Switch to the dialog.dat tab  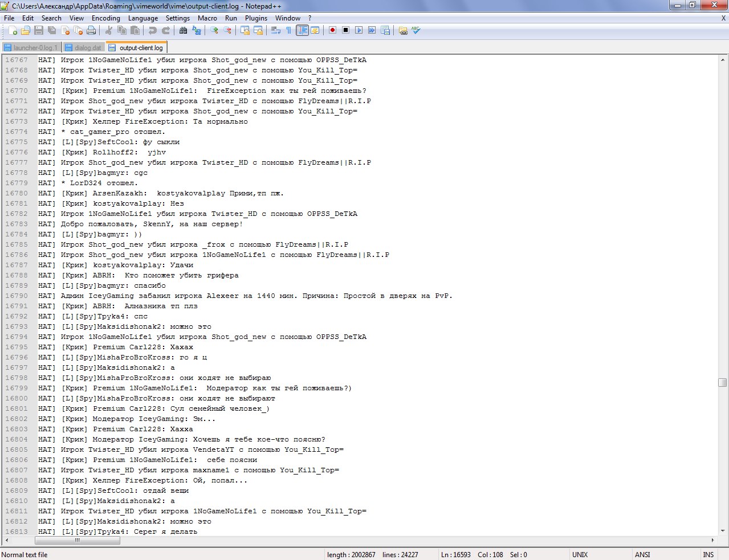[83, 48]
